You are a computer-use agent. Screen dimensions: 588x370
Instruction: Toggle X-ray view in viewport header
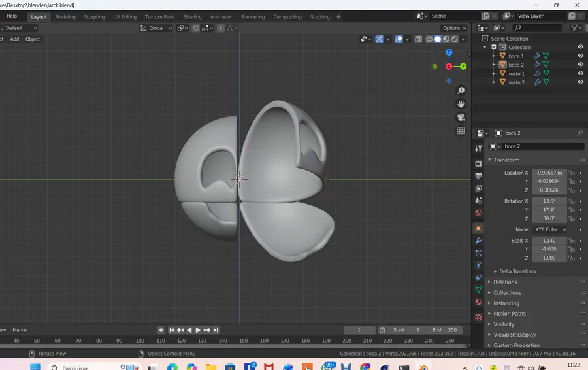[419, 39]
